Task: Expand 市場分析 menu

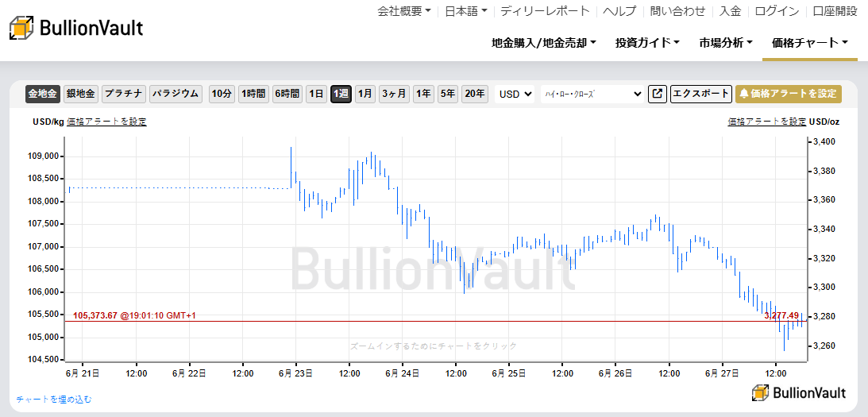Action: point(726,43)
